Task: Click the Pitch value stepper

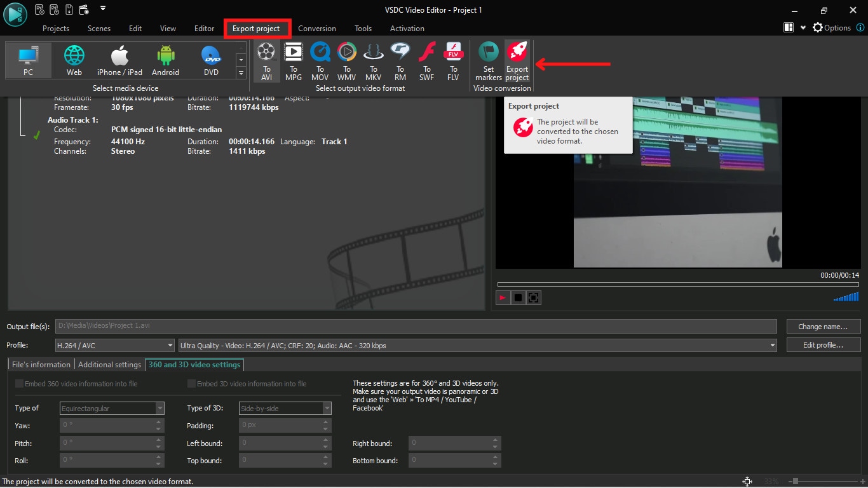Action: [x=159, y=443]
